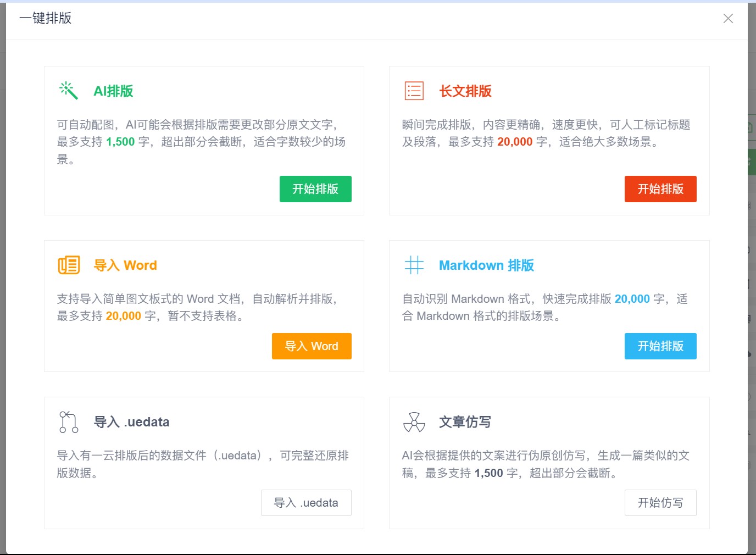The image size is (756, 555).
Task: Click the AI排版 magic wand icon
Action: [69, 91]
